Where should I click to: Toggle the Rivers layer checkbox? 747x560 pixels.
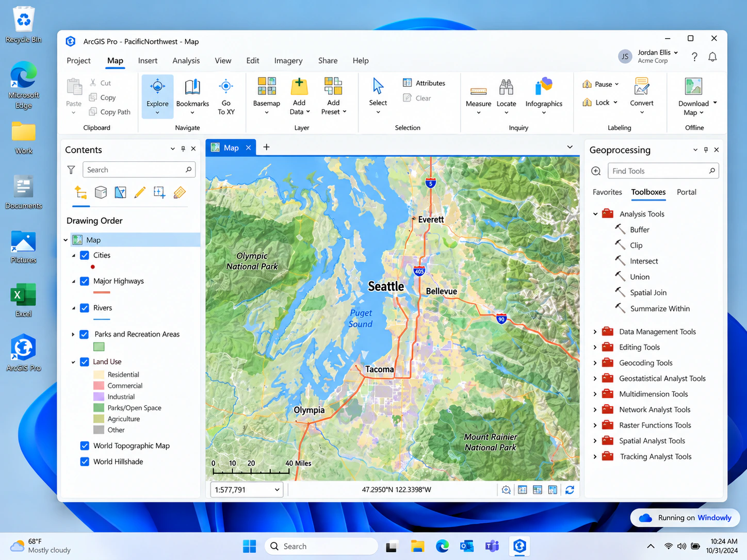point(85,308)
